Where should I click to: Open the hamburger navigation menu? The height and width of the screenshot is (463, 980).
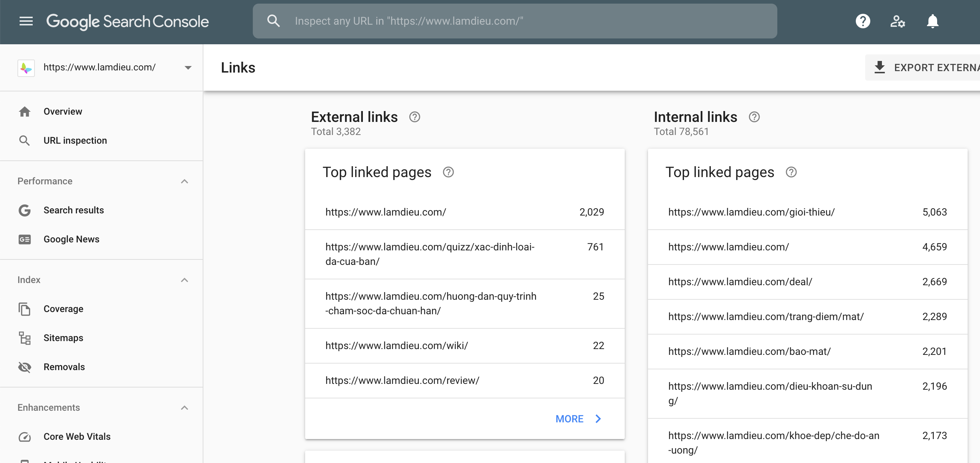(x=26, y=21)
